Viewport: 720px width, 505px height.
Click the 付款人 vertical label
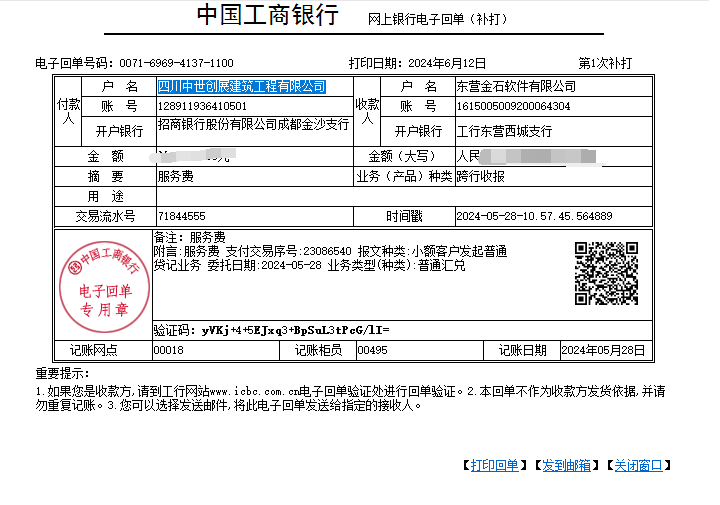pyautogui.click(x=68, y=112)
